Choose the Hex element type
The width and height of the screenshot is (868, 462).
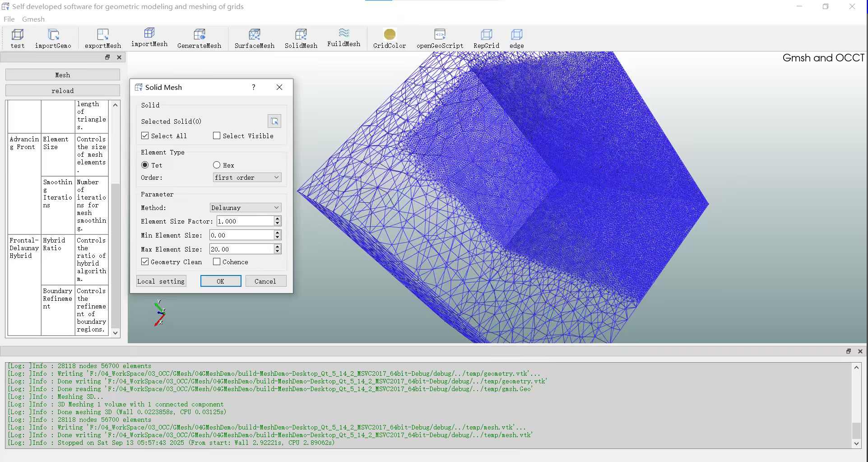coord(217,165)
